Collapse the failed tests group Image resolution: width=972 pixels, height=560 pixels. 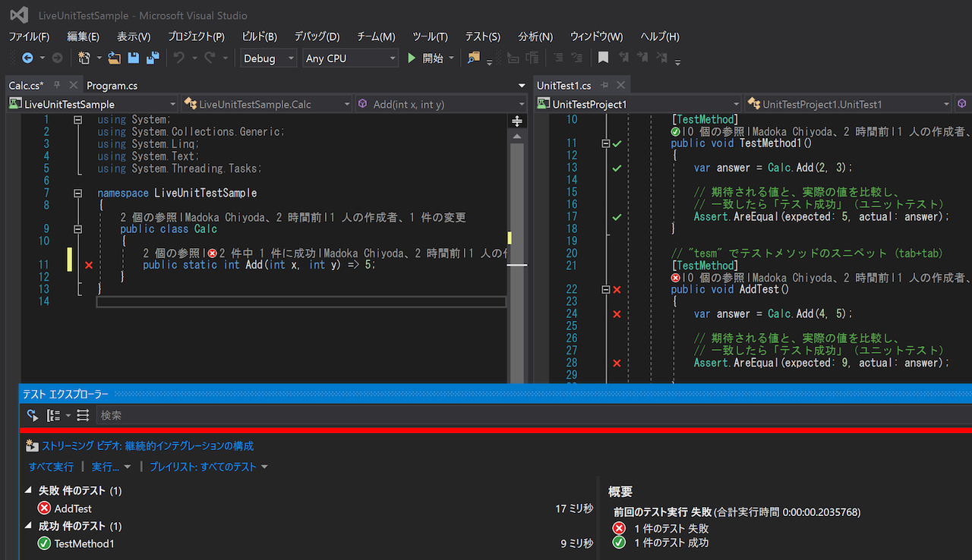(x=30, y=491)
